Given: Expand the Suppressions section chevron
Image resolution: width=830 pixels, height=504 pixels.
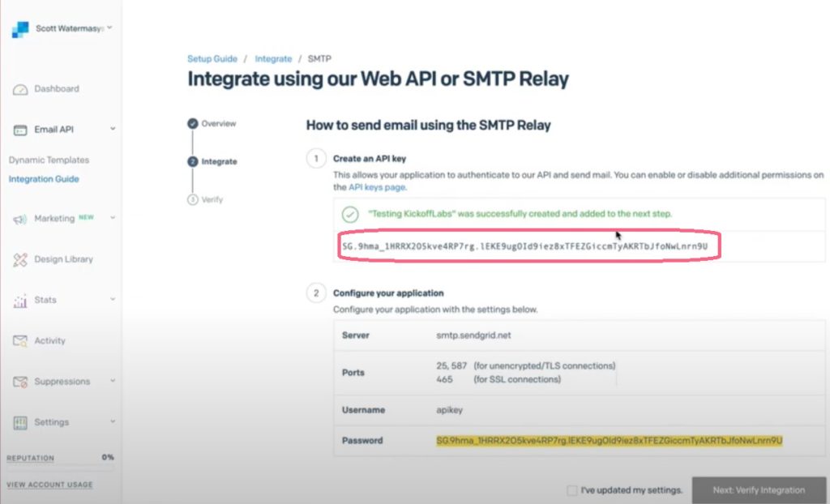Looking at the screenshot, I should click(x=113, y=381).
